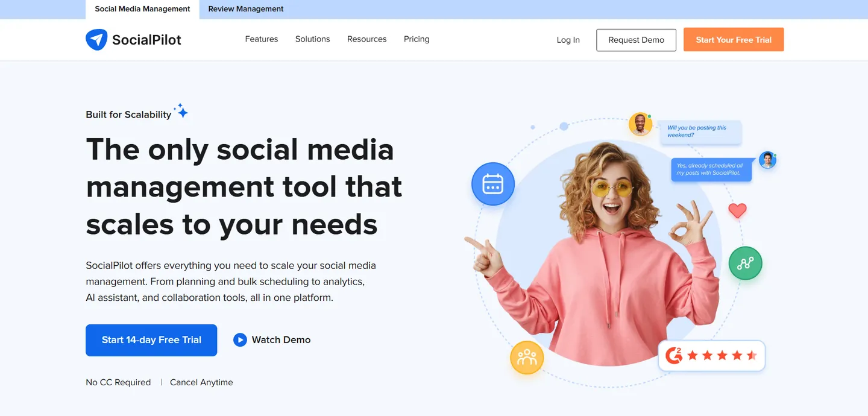The height and width of the screenshot is (416, 868).
Task: Click the Log In link
Action: [568, 40]
